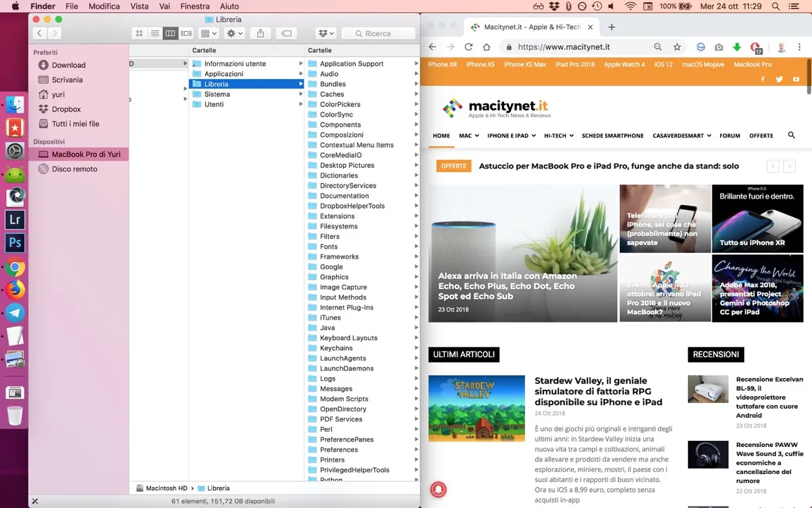Launch Adobe Lightroom from the Dock
The width and height of the screenshot is (812, 508).
pyautogui.click(x=15, y=219)
